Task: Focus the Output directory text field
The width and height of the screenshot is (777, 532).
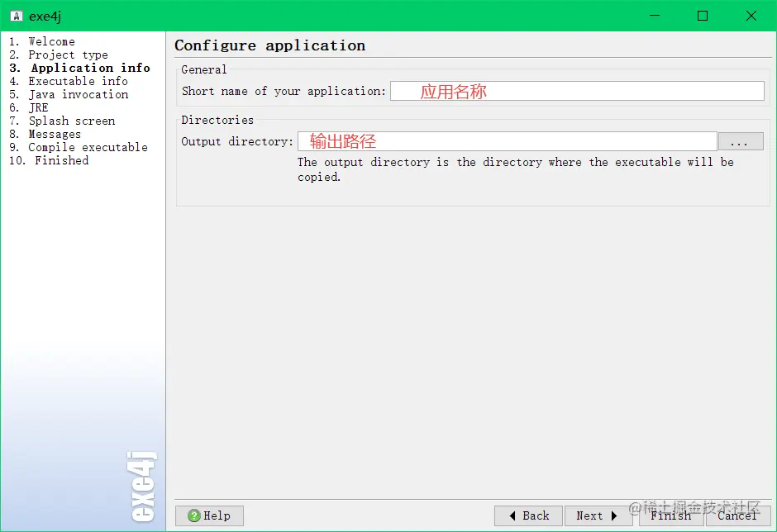Action: coord(507,141)
